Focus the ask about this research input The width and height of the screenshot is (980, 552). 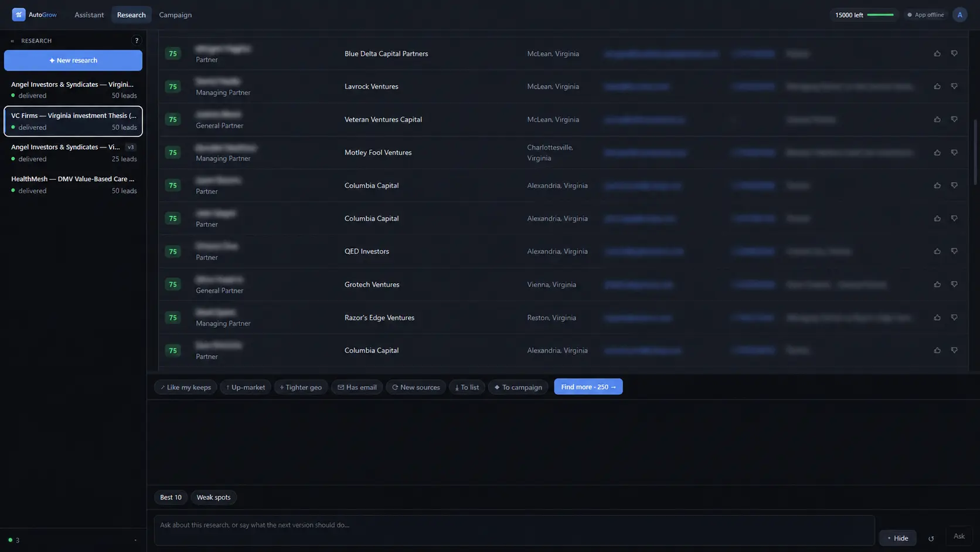click(514, 530)
